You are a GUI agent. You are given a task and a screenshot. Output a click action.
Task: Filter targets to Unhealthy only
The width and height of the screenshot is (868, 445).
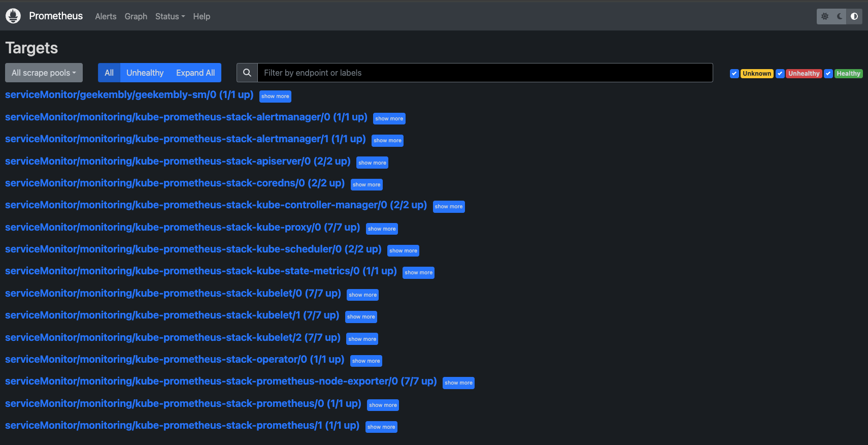[145, 73]
